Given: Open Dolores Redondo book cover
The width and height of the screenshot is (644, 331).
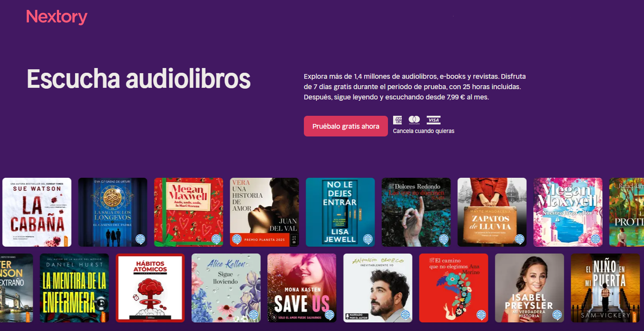Looking at the screenshot, I should click(x=416, y=212).
